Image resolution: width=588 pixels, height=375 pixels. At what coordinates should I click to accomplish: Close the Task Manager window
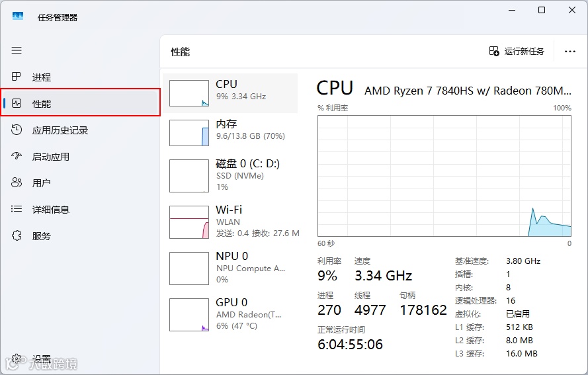click(572, 10)
